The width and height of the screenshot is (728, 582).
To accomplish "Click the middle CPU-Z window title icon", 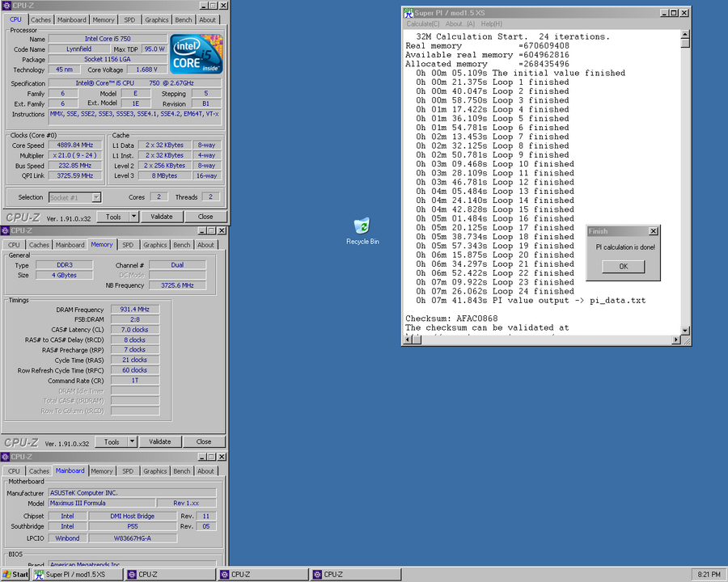I will click(x=5, y=230).
